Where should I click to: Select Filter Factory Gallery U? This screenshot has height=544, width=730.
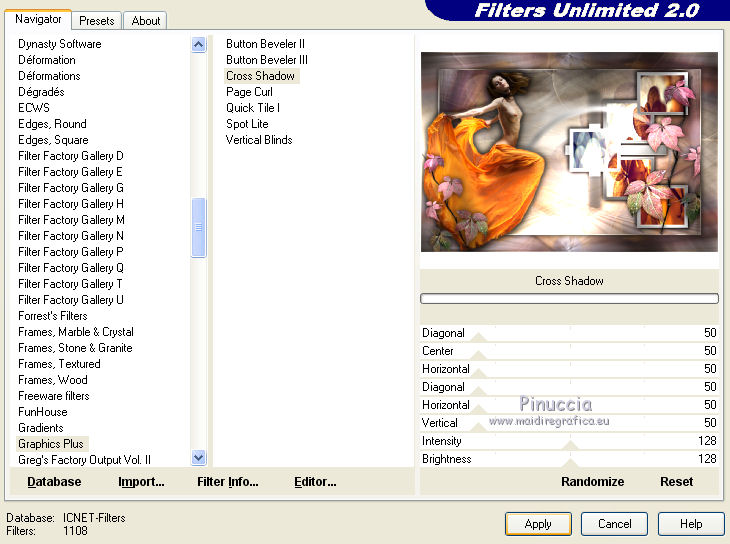(x=71, y=300)
